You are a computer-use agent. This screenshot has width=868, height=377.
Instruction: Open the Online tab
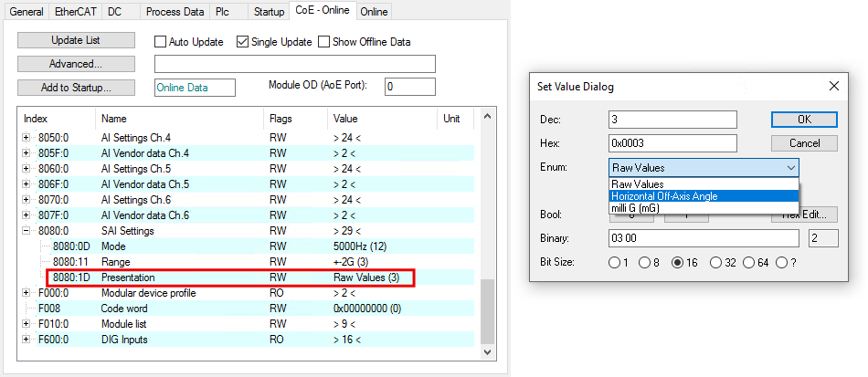coord(375,12)
